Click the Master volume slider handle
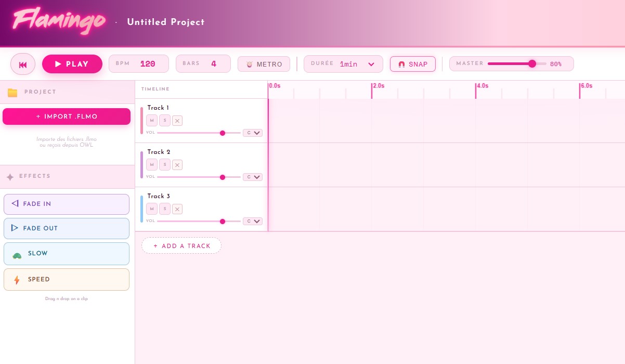Image resolution: width=625 pixels, height=364 pixels. [x=532, y=63]
